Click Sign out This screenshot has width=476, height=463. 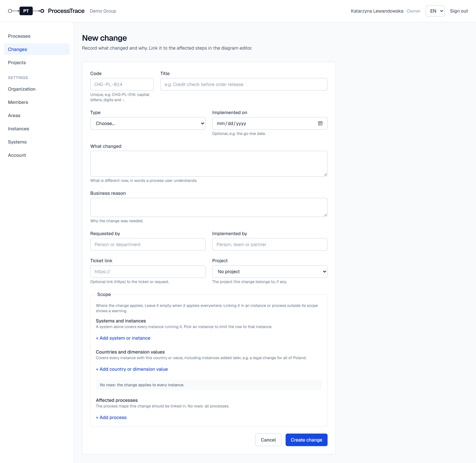click(459, 11)
